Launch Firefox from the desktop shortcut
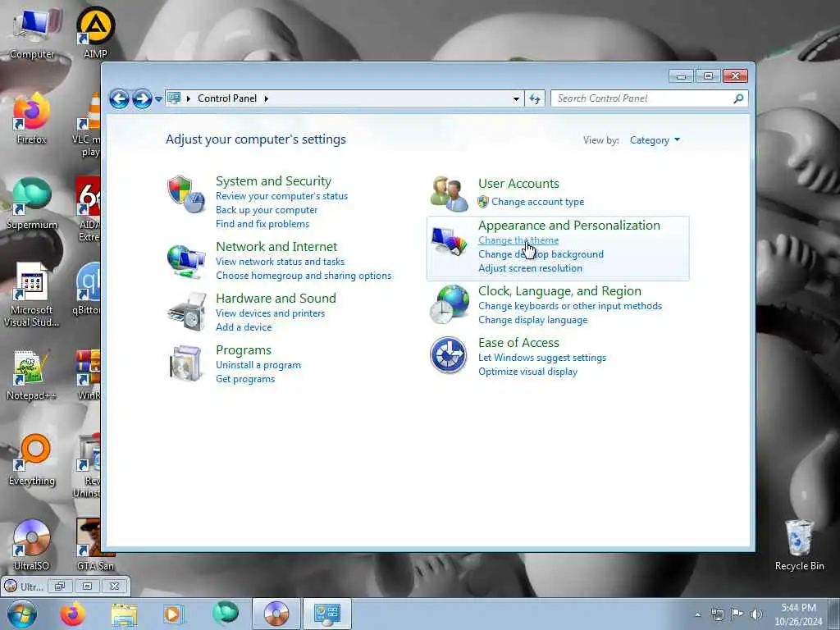The height and width of the screenshot is (630, 840). (x=32, y=118)
